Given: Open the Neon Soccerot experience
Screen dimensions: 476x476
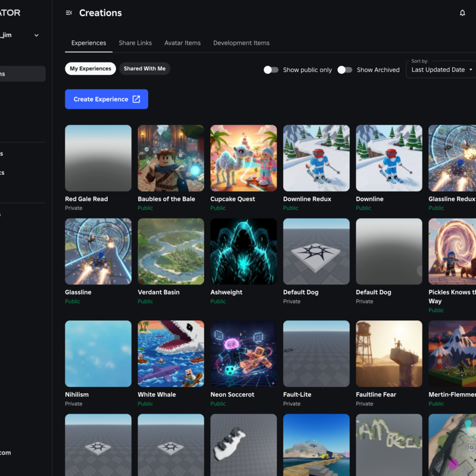Looking at the screenshot, I should pyautogui.click(x=243, y=353).
